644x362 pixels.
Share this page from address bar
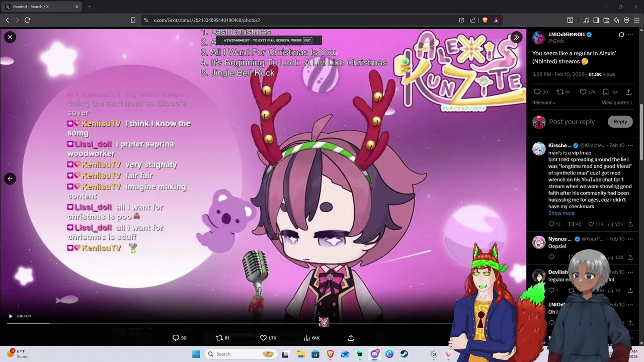[473, 20]
